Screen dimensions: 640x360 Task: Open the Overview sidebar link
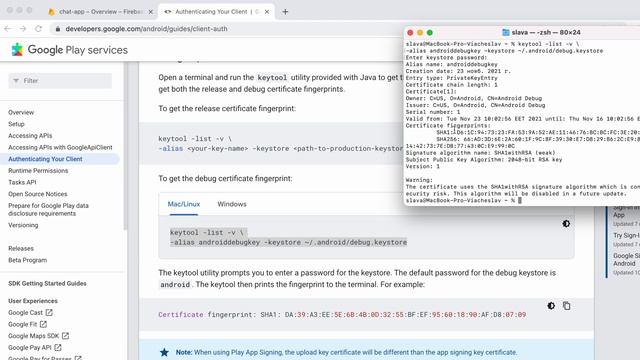(x=21, y=112)
